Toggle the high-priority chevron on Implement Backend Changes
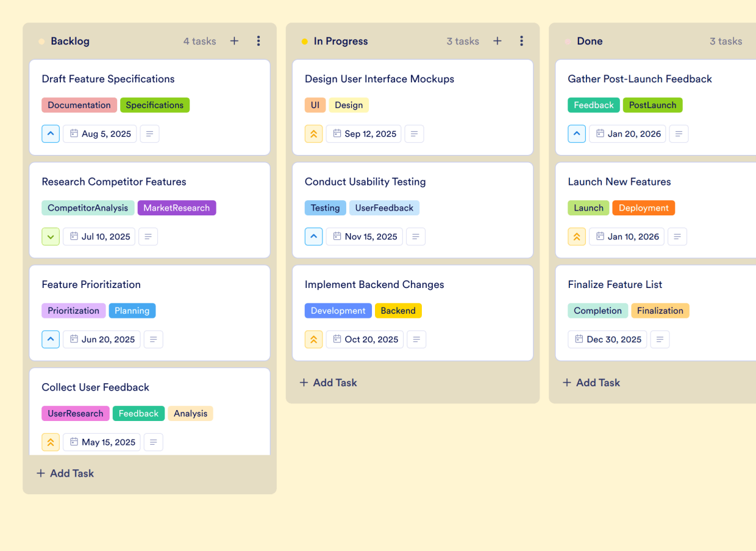756x551 pixels. click(313, 339)
